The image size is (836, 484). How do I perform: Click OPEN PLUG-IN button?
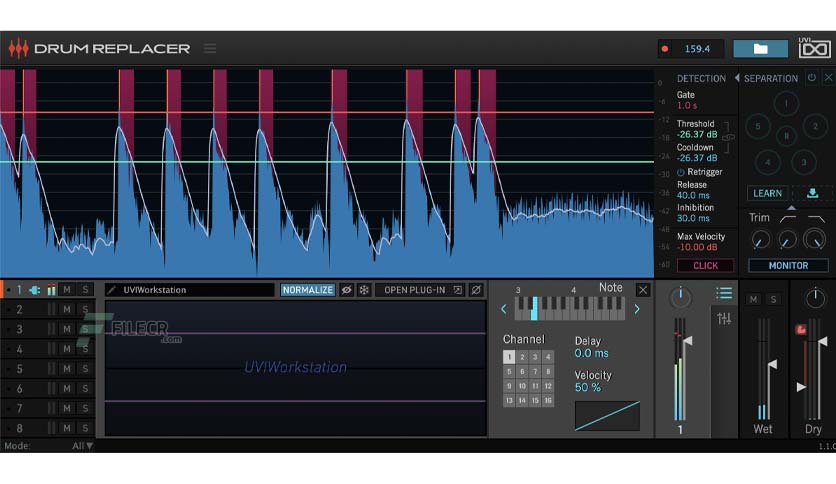(x=420, y=290)
